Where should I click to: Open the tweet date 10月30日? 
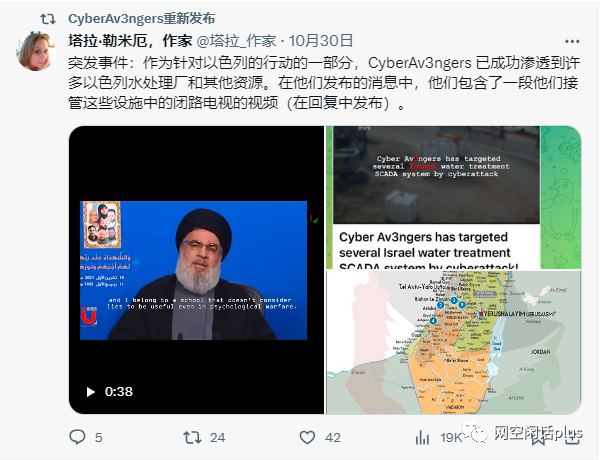click(321, 40)
